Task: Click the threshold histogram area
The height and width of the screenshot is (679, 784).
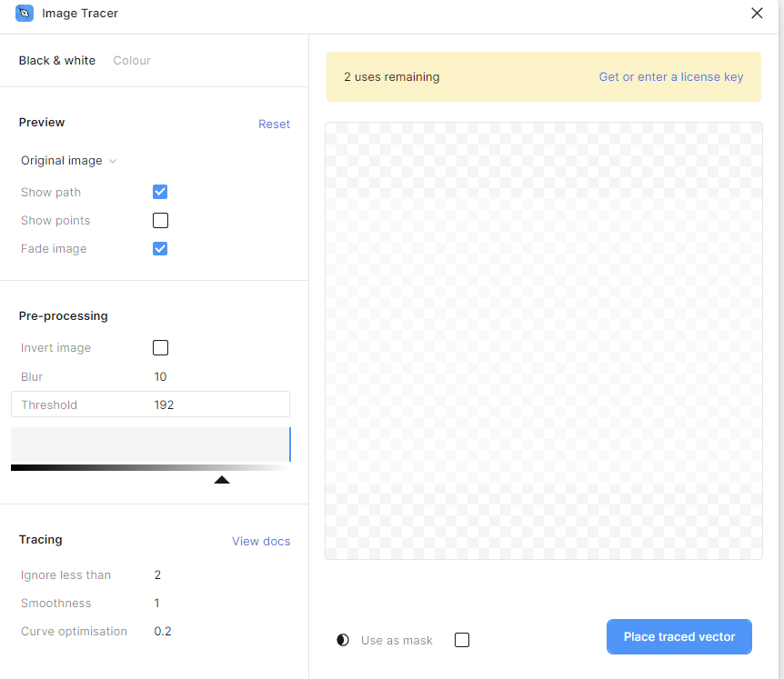Action: (150, 444)
